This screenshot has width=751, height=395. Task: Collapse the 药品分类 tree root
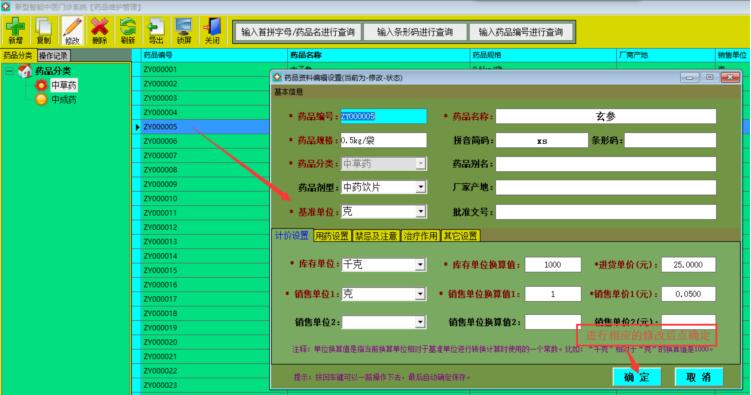(10, 71)
